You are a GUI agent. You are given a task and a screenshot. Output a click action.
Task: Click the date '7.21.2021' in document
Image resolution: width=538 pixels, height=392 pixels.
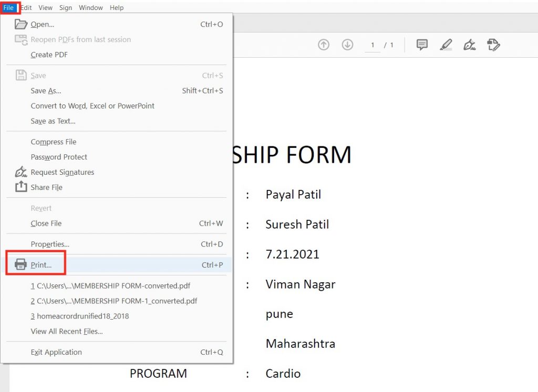[292, 255]
